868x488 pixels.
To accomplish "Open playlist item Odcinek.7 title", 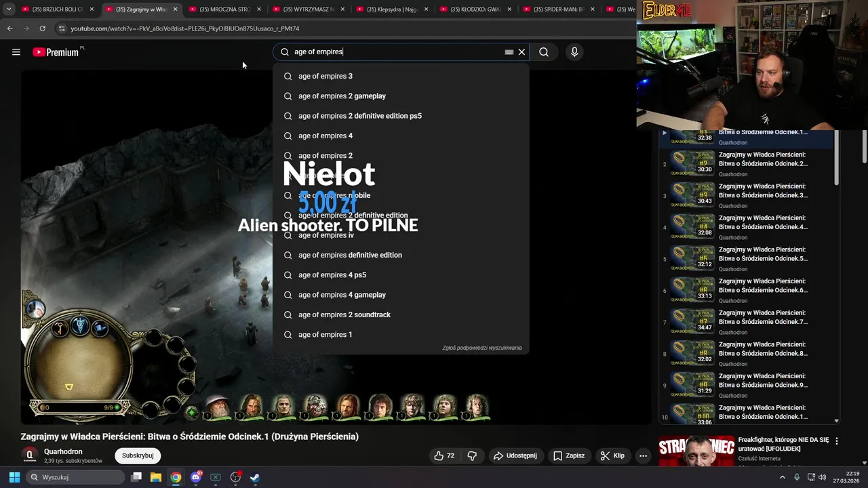I will pyautogui.click(x=763, y=317).
